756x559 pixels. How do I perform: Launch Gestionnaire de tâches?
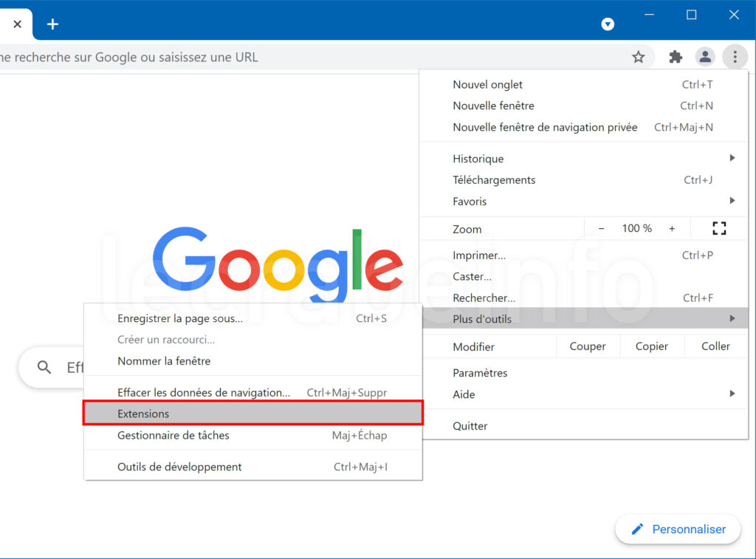click(x=253, y=435)
